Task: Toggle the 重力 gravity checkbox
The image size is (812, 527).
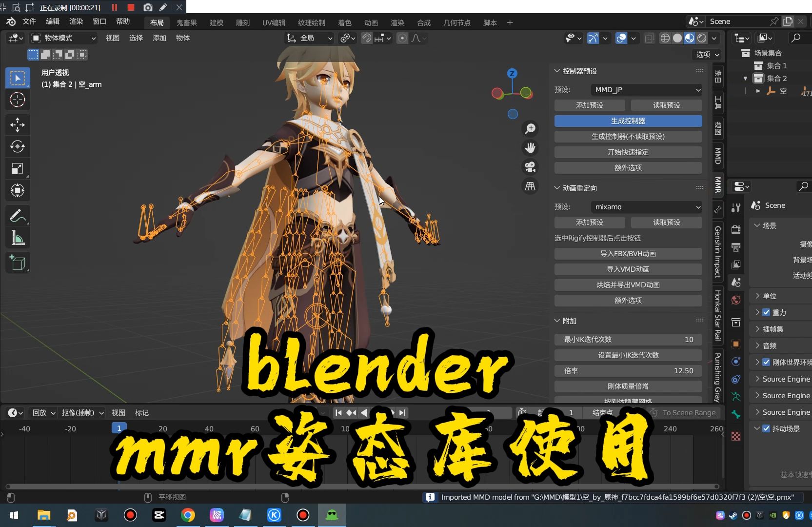Action: tap(766, 312)
